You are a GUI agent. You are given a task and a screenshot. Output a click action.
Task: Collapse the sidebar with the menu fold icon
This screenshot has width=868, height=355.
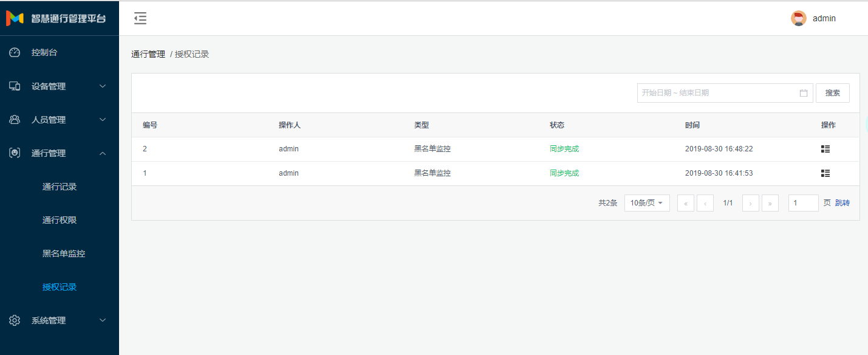140,18
